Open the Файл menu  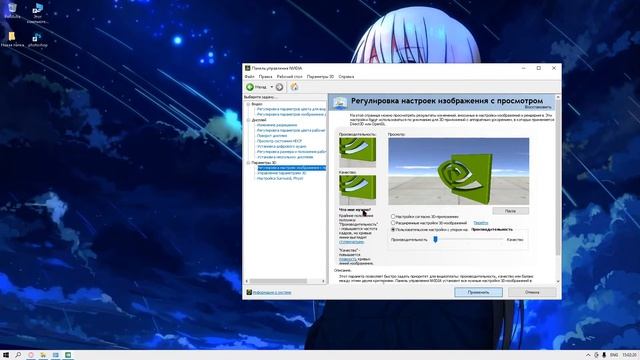pyautogui.click(x=249, y=77)
